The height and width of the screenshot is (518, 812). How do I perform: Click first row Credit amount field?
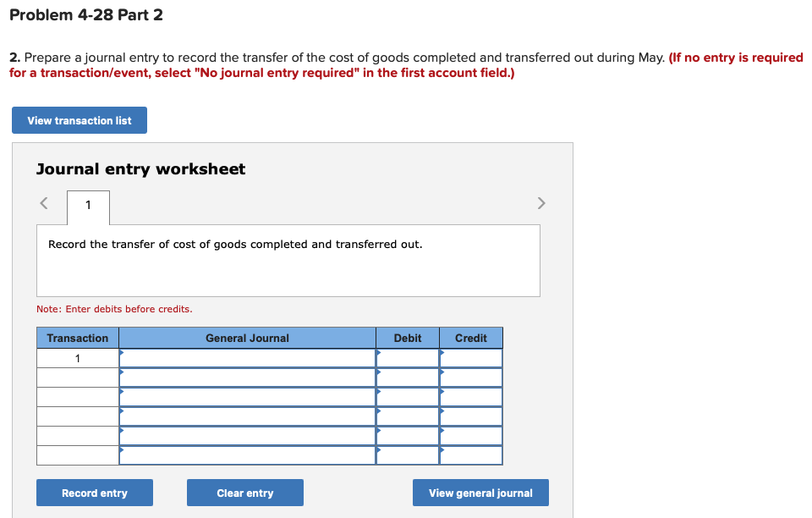coord(471,358)
